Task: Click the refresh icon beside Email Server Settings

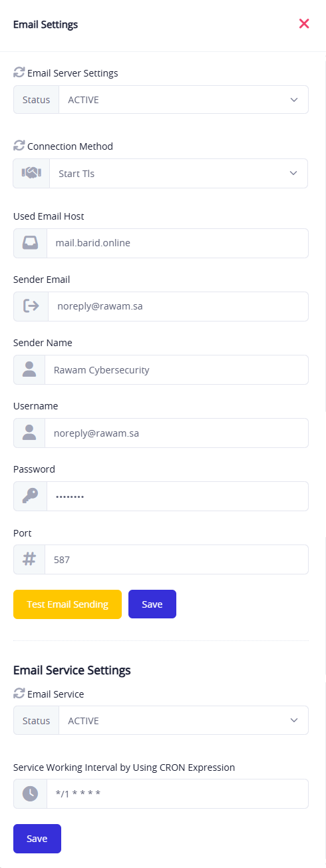Action: point(19,73)
